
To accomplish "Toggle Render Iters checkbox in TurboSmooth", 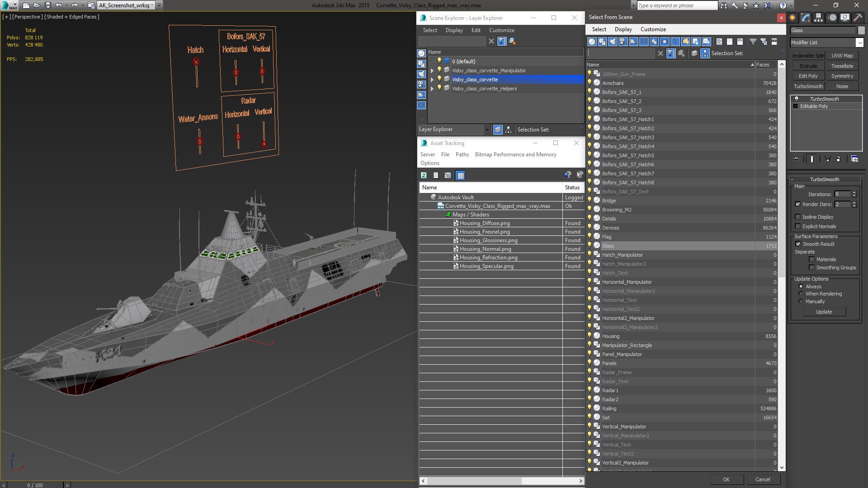I will 797,204.
